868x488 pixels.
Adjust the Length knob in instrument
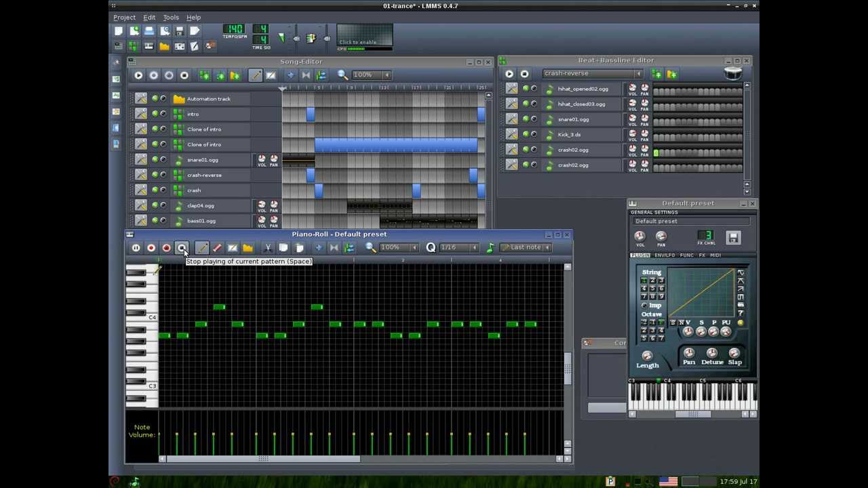coord(647,356)
